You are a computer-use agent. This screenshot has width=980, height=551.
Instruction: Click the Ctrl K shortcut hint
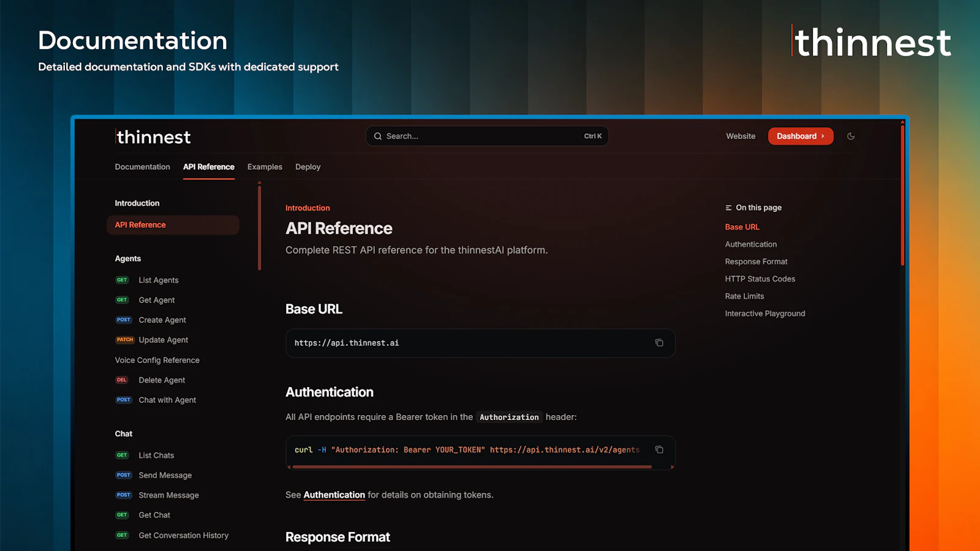593,136
